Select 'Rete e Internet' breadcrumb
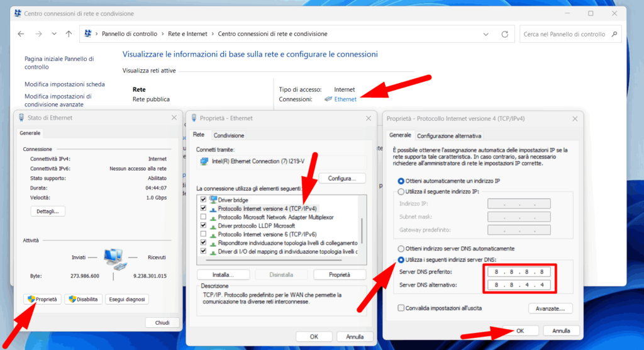Image resolution: width=644 pixels, height=350 pixels. tap(187, 34)
